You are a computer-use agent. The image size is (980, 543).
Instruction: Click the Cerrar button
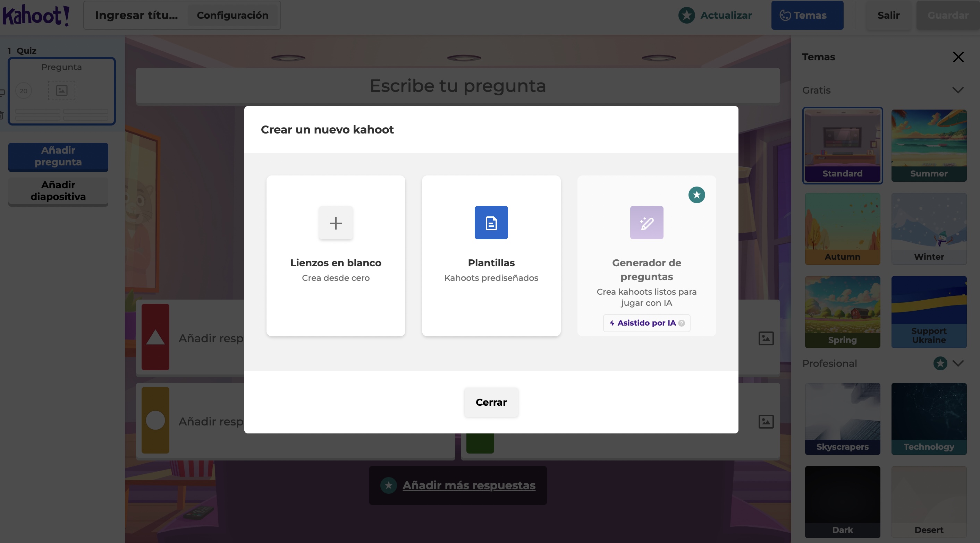coord(491,402)
